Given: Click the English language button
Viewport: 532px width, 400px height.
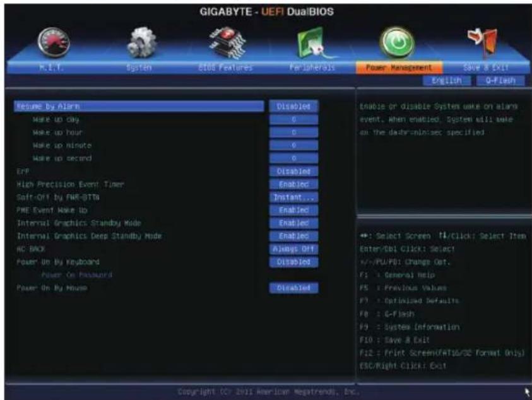Looking at the screenshot, I should point(447,81).
